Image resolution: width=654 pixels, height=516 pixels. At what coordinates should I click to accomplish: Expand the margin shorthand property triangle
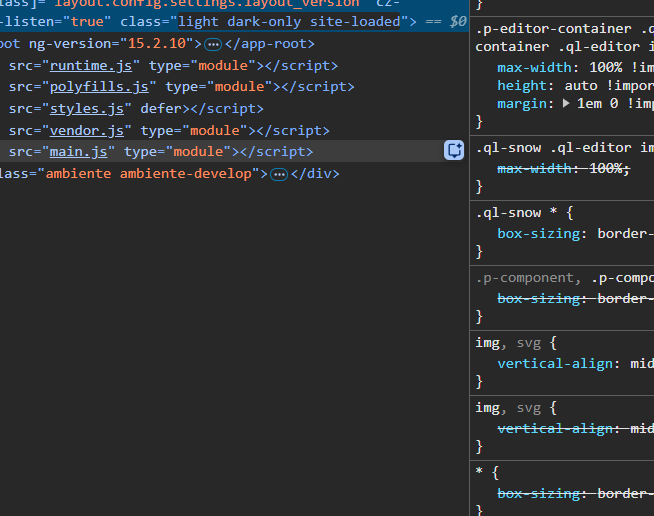567,103
